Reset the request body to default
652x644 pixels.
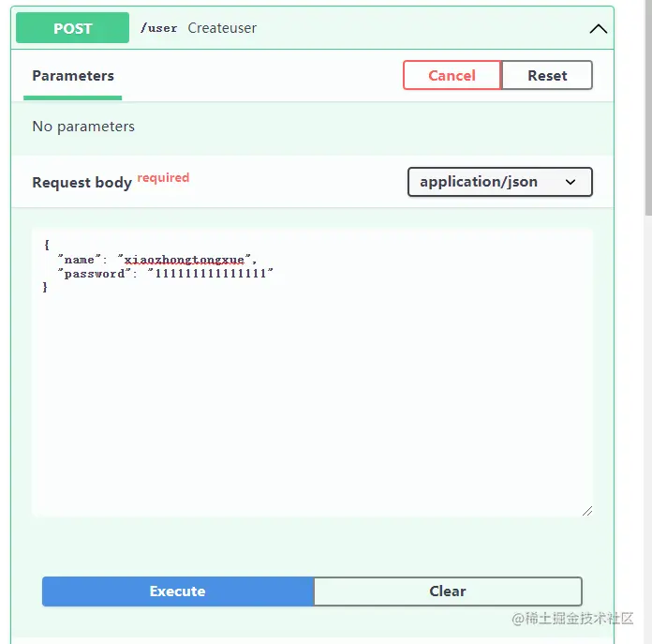click(x=547, y=75)
